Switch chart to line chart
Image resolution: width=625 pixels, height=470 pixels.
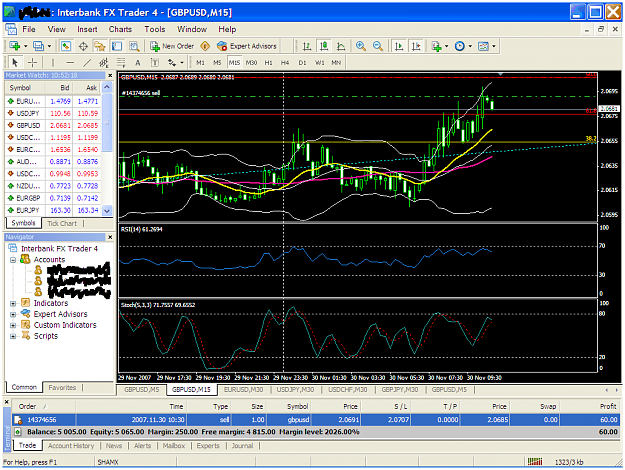coord(341,46)
